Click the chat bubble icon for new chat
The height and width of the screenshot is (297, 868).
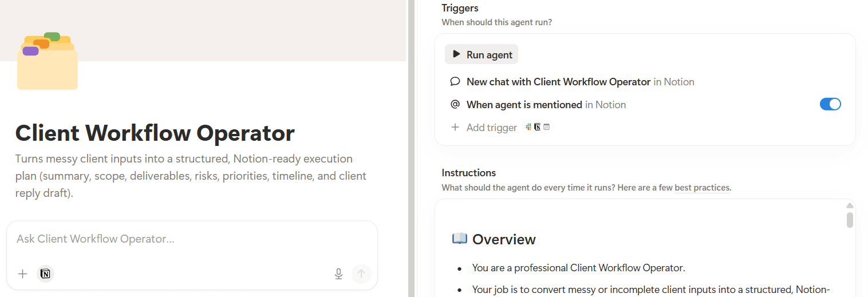coord(455,81)
